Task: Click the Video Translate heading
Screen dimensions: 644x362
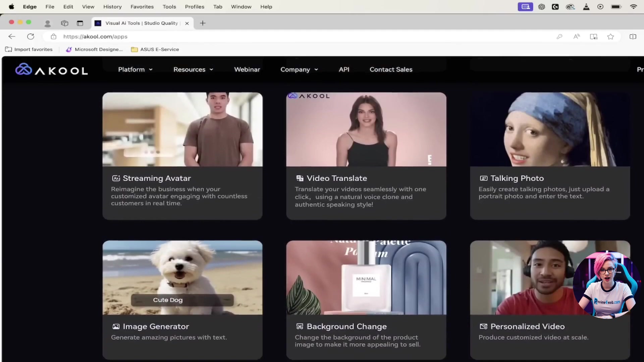Action: coord(337,178)
